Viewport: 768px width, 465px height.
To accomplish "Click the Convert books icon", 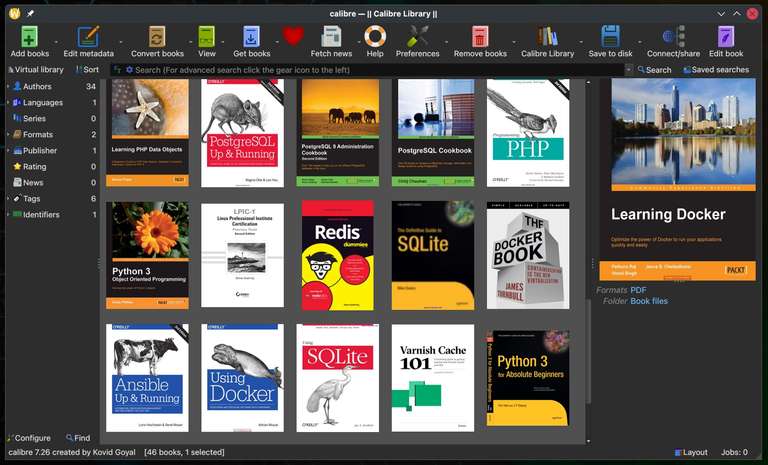I will [157, 38].
